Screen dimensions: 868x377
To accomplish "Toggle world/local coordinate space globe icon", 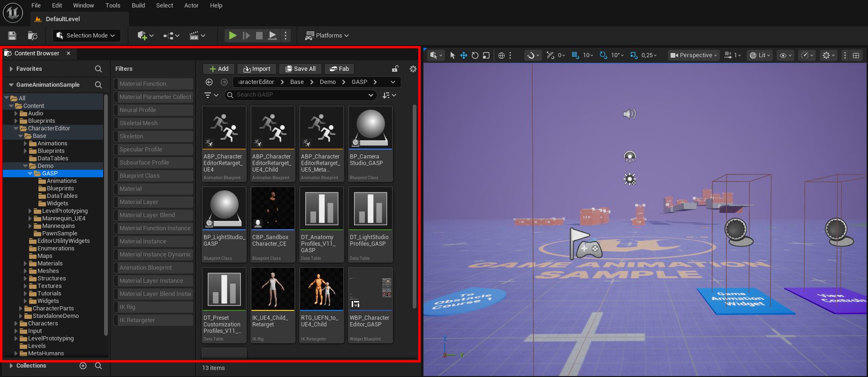I will pyautogui.click(x=501, y=55).
